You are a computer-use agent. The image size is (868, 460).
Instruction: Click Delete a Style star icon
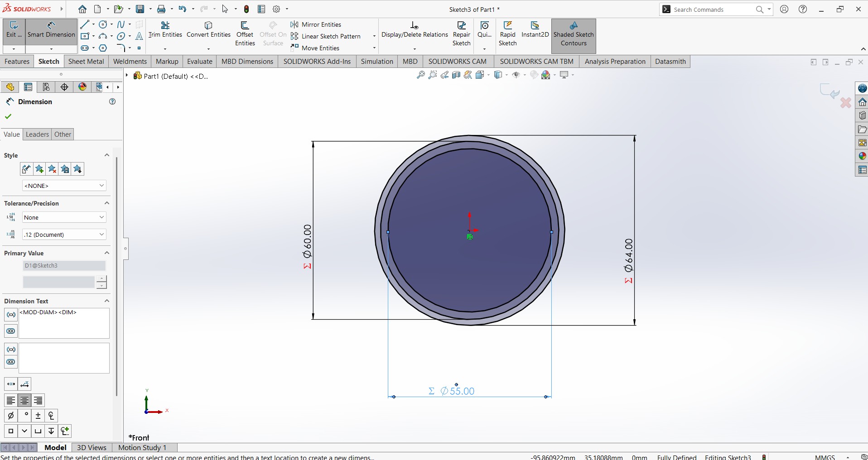click(x=52, y=169)
